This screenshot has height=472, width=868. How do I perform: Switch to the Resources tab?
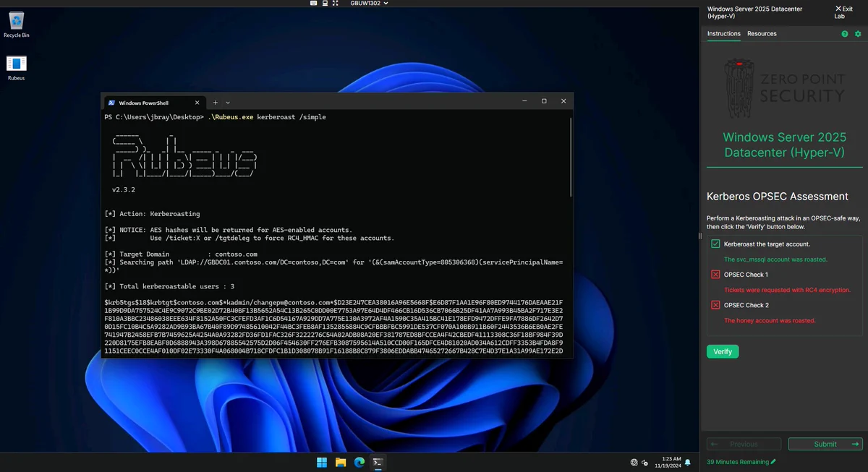pos(762,34)
